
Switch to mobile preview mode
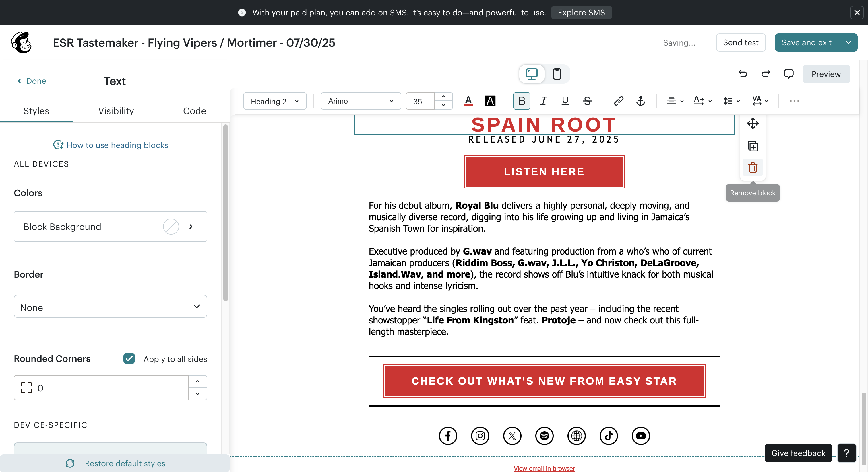tap(557, 74)
